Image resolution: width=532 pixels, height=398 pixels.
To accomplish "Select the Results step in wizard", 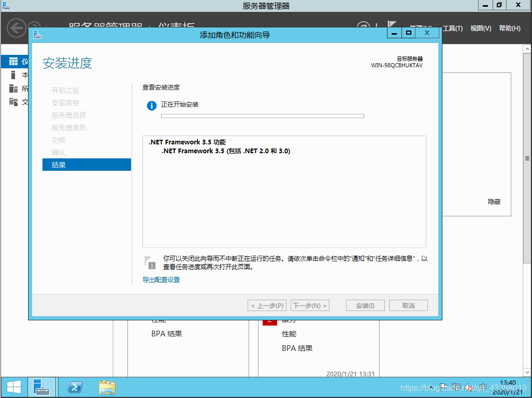I will pos(87,165).
